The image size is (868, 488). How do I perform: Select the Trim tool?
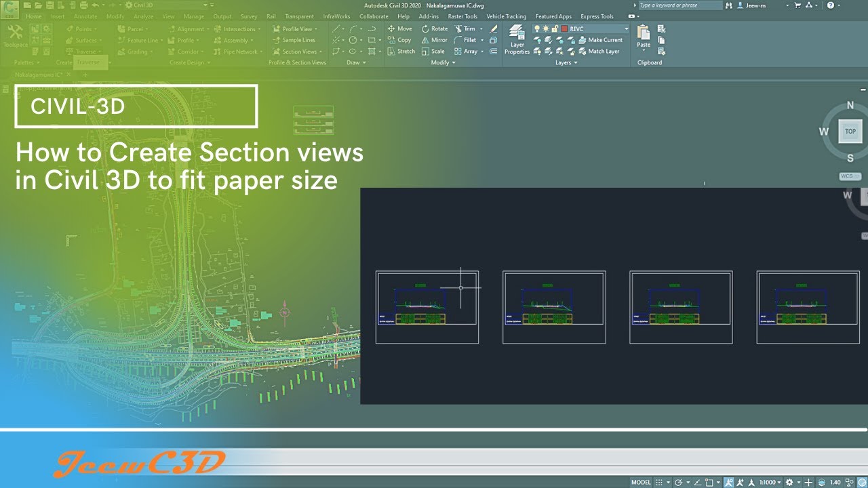465,28
